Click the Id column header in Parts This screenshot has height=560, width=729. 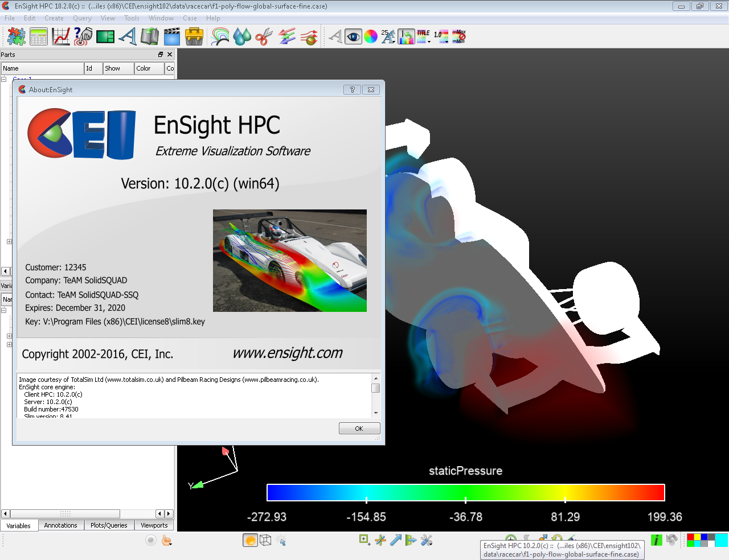[93, 68]
